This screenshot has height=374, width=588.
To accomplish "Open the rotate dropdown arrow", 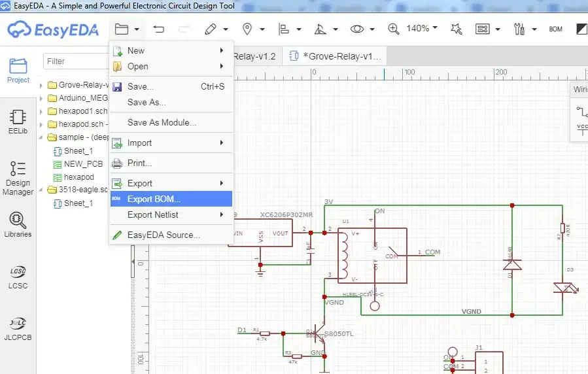I will click(336, 29).
